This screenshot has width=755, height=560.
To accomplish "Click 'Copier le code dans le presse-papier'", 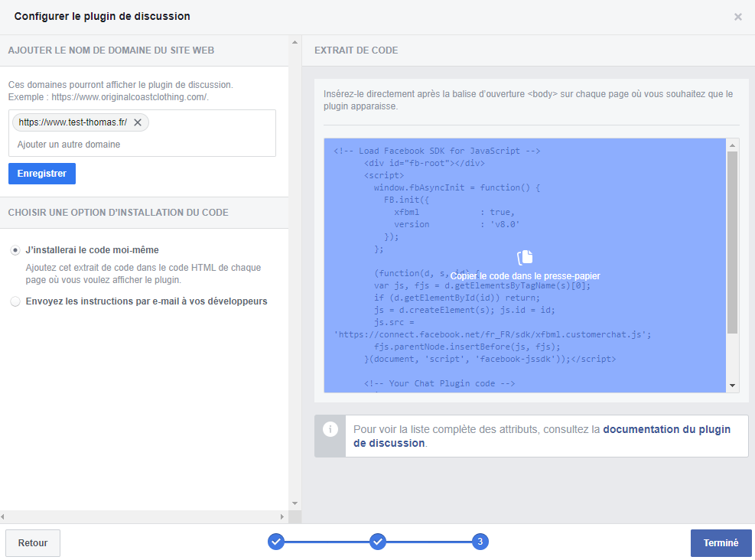I will tap(525, 276).
